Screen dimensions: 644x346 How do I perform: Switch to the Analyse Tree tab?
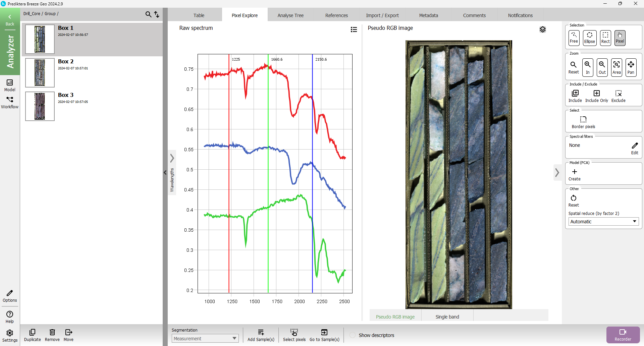[290, 15]
